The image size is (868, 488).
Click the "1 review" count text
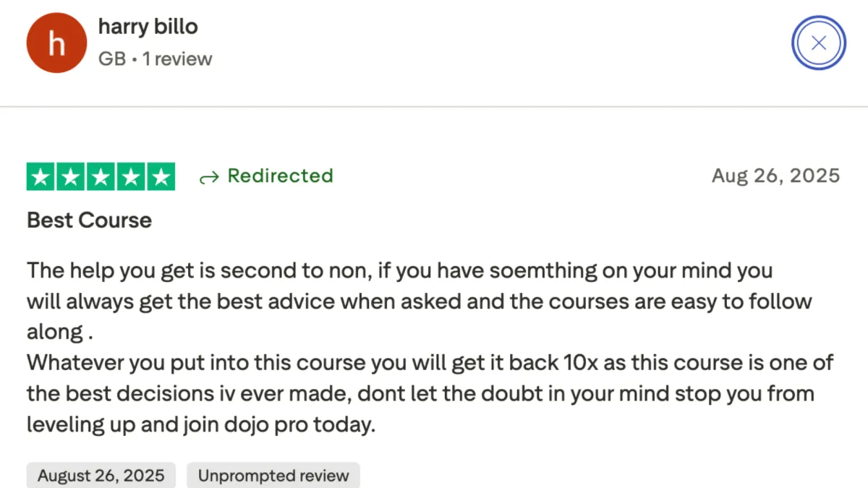pos(177,59)
